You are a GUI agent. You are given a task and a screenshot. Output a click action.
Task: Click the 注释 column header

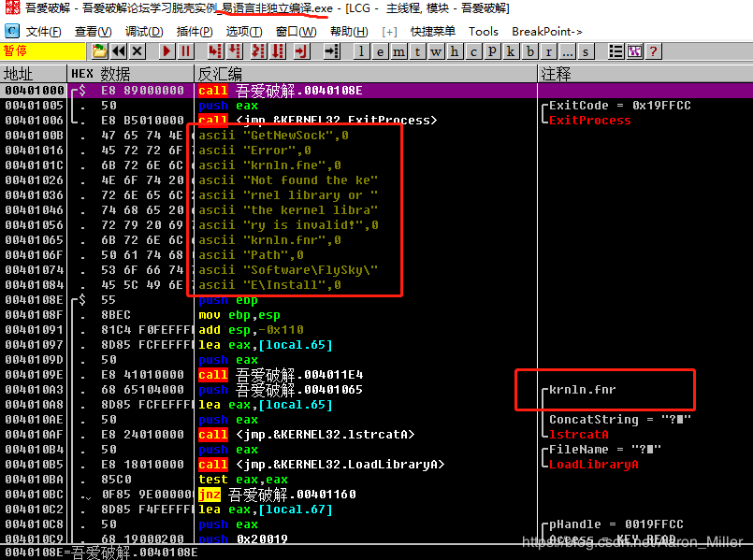tap(557, 73)
